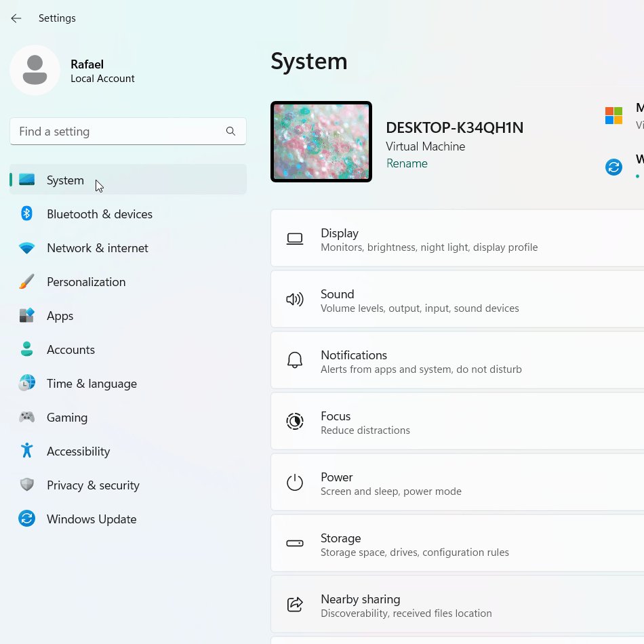Click the back arrow next to Settings
The height and width of the screenshot is (644, 644).
(x=16, y=18)
